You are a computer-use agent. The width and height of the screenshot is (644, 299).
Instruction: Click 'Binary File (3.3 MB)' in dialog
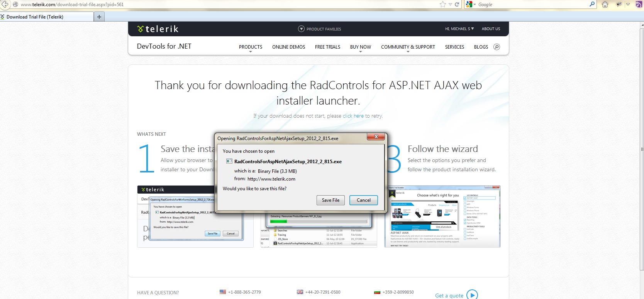[277, 171]
